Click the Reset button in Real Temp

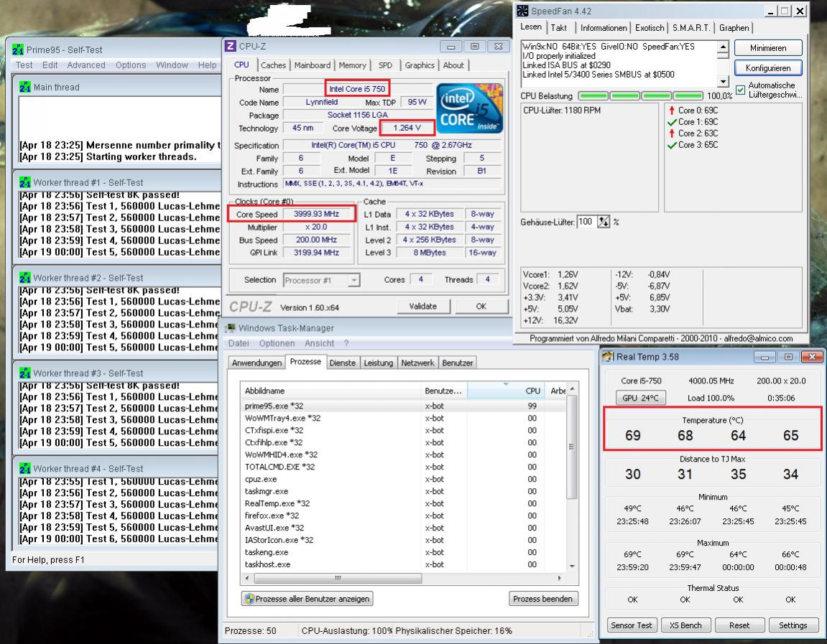coord(739,625)
